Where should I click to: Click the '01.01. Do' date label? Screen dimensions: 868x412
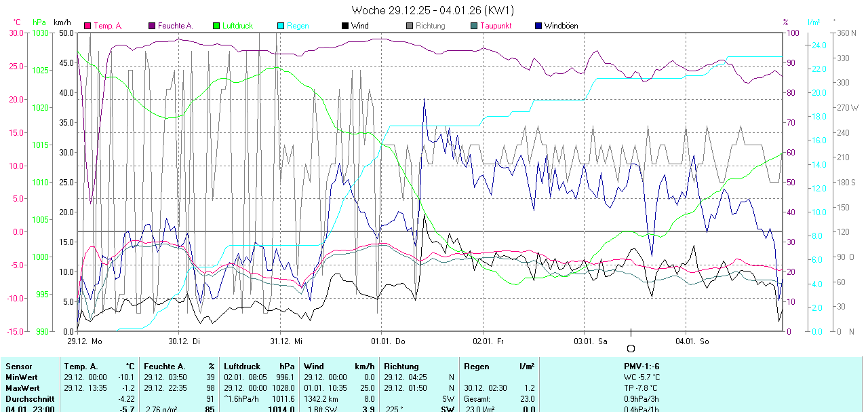coord(387,341)
